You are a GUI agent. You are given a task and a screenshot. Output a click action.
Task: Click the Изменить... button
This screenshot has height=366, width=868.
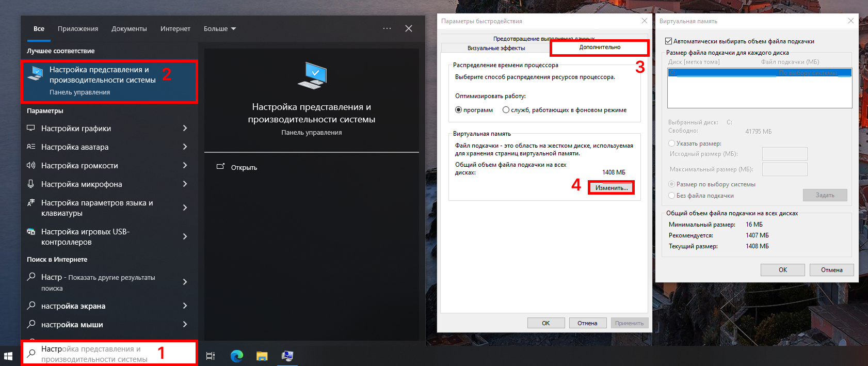(x=612, y=188)
